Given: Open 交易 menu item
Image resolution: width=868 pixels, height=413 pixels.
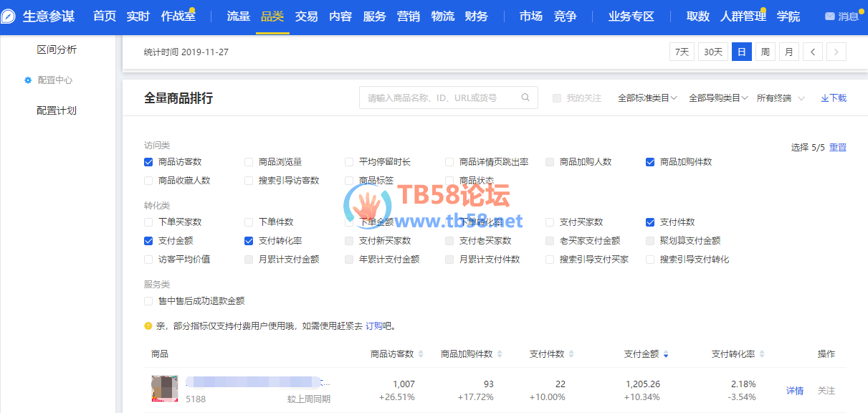Looking at the screenshot, I should coord(306,16).
